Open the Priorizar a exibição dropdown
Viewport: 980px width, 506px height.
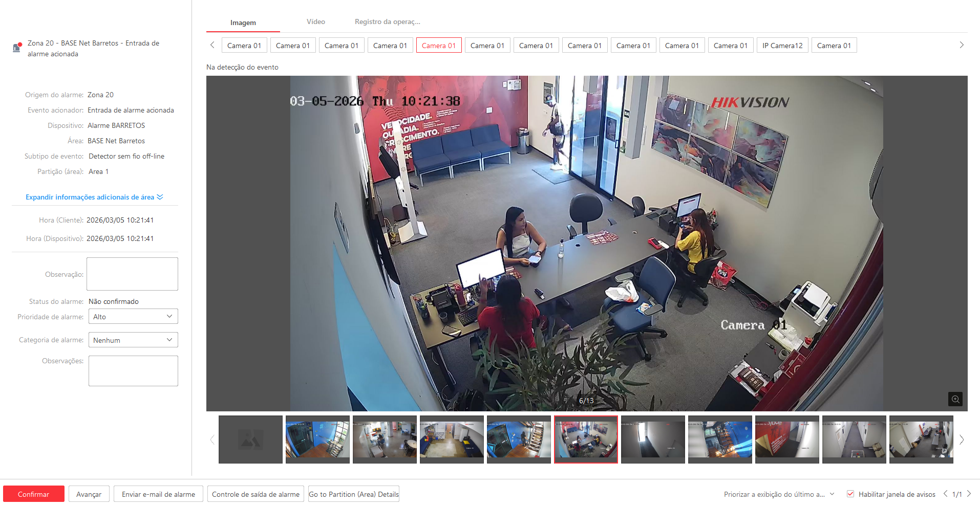(779, 494)
